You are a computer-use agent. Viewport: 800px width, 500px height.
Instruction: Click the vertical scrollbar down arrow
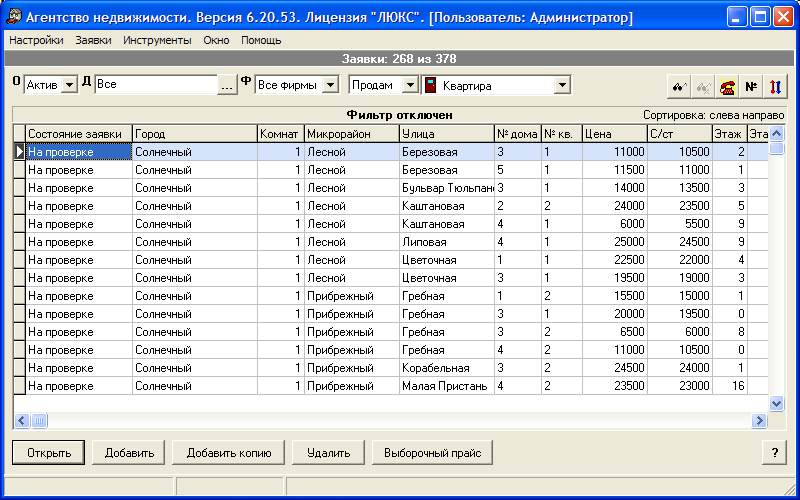coord(776,403)
